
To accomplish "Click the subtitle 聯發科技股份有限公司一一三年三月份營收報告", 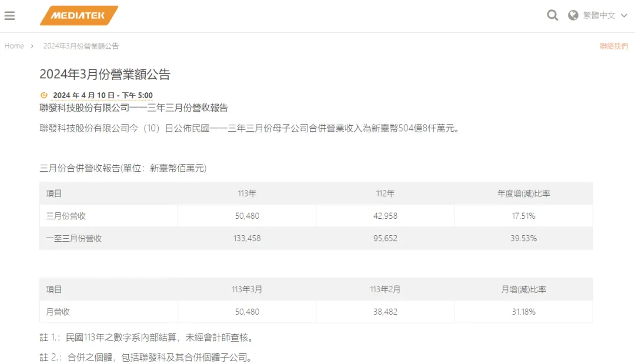I will tap(133, 108).
